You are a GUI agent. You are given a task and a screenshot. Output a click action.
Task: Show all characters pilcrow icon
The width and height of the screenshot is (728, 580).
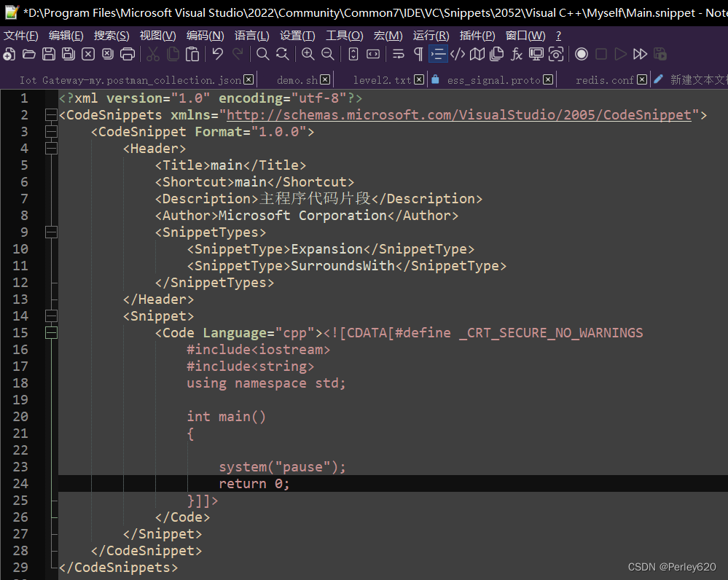point(418,55)
